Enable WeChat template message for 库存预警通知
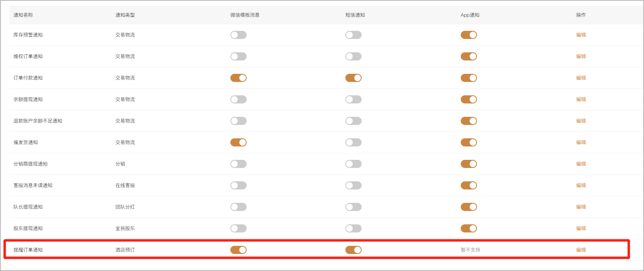Screen dimensions: 644x271 click(x=239, y=35)
